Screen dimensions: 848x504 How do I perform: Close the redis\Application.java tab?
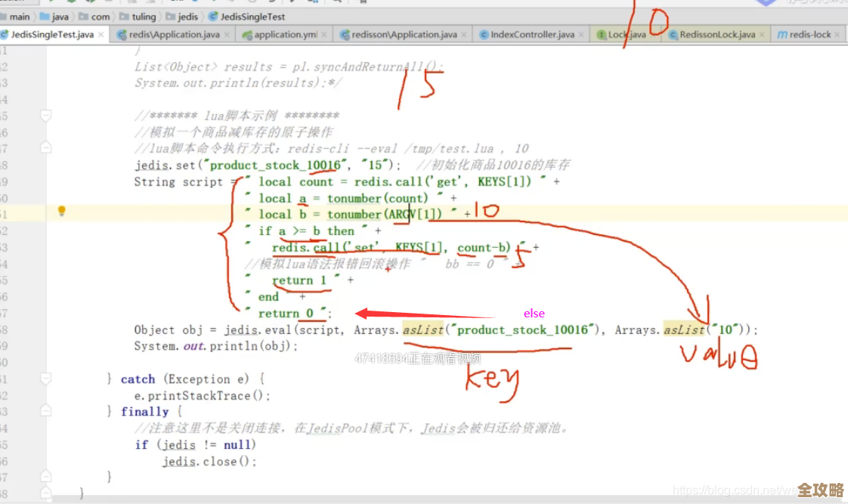click(x=227, y=35)
